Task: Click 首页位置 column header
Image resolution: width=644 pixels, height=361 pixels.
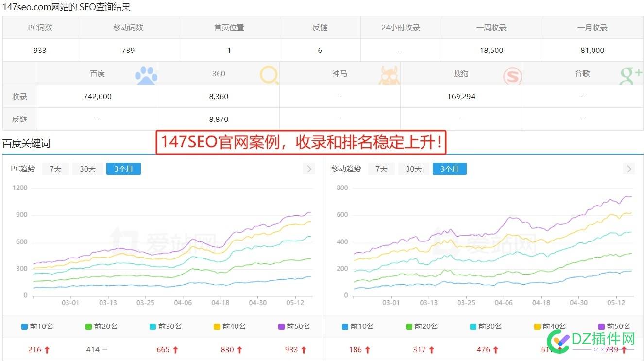Action: pyautogui.click(x=229, y=27)
